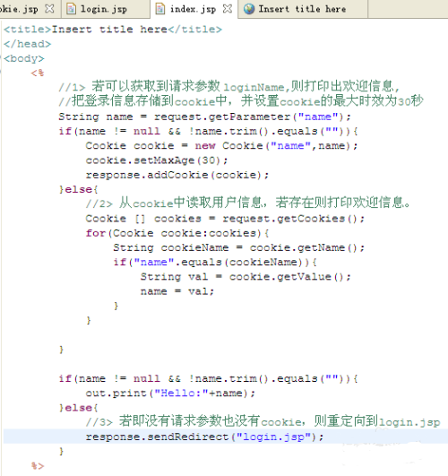Click the "login.jsp" string literal
The width and height of the screenshot is (448, 476).
tap(273, 437)
